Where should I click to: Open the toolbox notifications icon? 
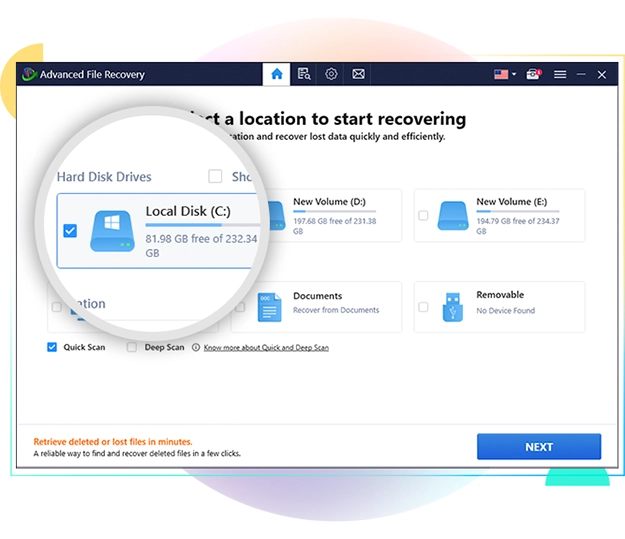[x=533, y=74]
